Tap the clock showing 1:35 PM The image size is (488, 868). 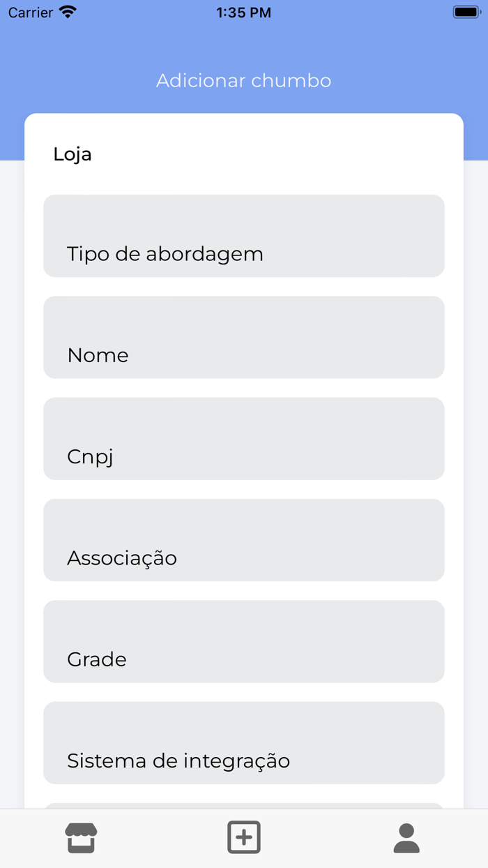[x=243, y=11]
